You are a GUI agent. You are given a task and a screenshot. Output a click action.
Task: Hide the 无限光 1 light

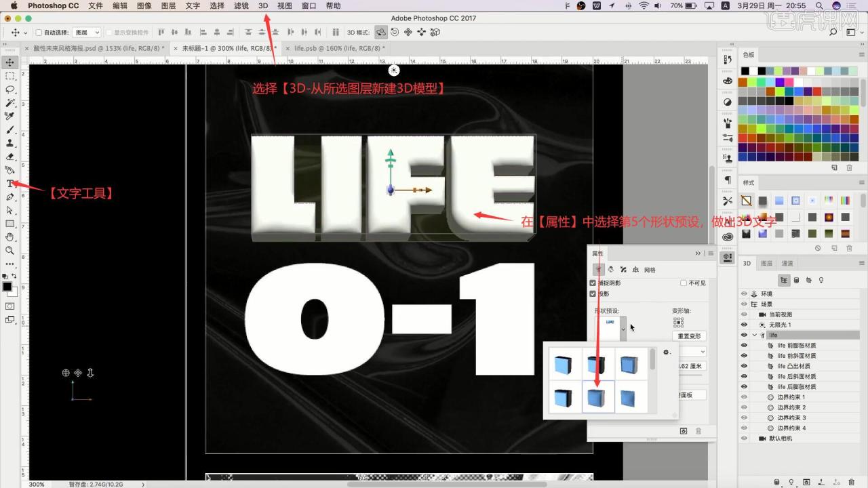tap(744, 325)
